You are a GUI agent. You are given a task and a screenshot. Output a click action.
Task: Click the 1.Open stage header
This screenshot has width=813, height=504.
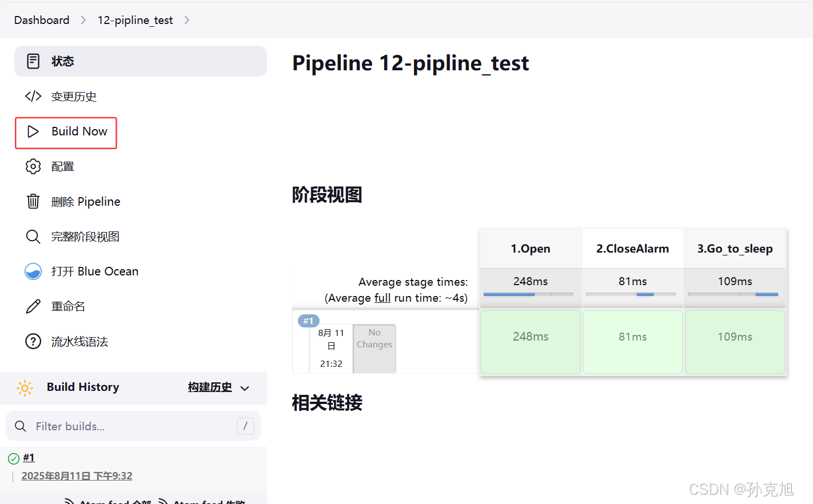(x=531, y=249)
